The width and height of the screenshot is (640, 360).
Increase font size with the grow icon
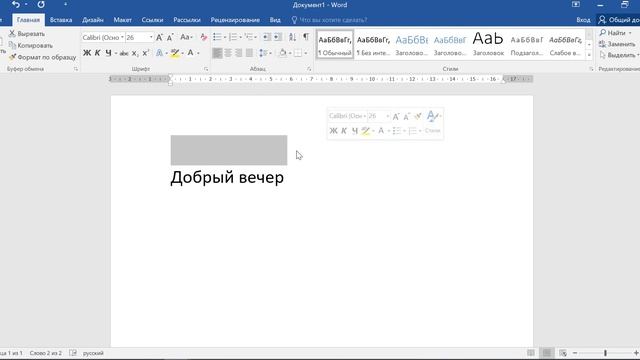160,37
